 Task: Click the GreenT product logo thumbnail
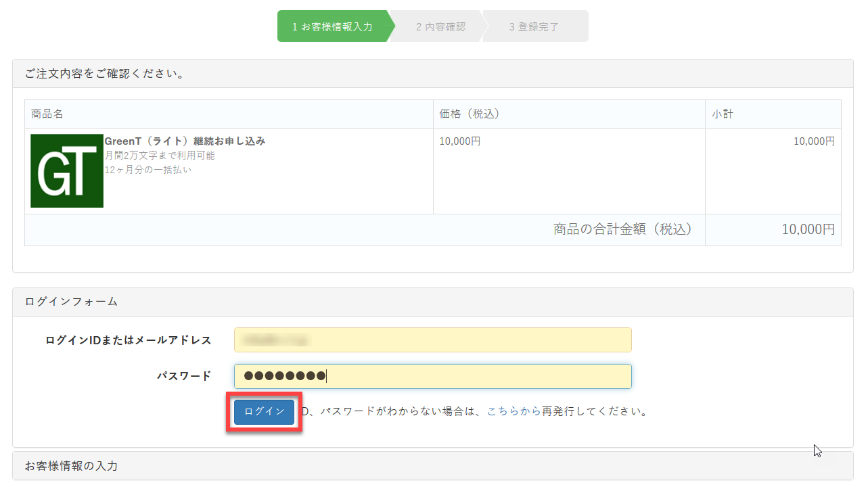tap(67, 170)
